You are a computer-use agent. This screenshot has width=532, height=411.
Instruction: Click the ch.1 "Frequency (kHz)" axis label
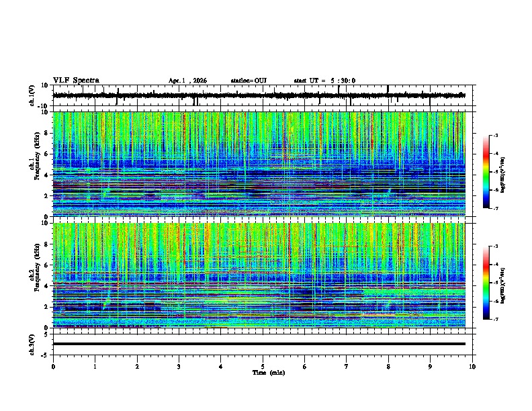click(37, 156)
